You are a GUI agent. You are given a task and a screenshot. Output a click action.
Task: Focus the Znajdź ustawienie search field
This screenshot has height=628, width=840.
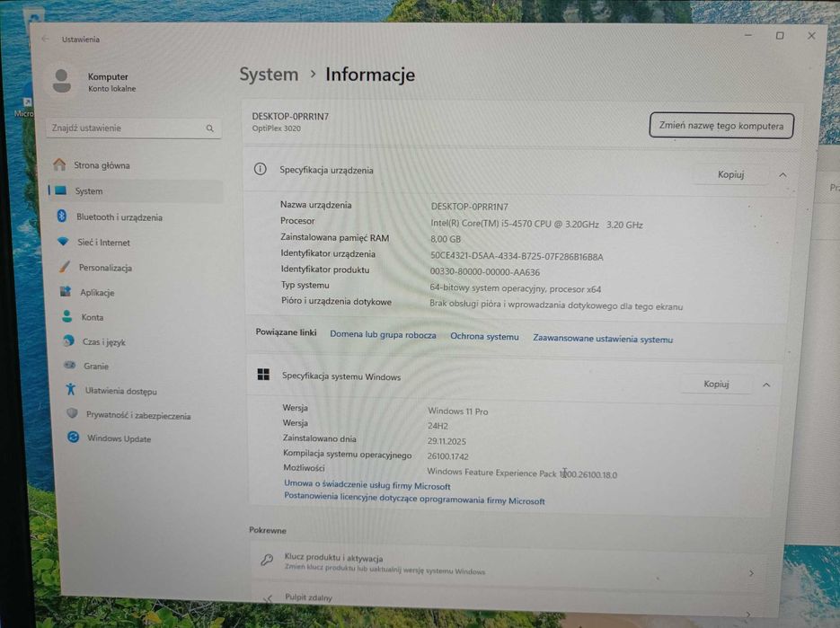click(133, 128)
